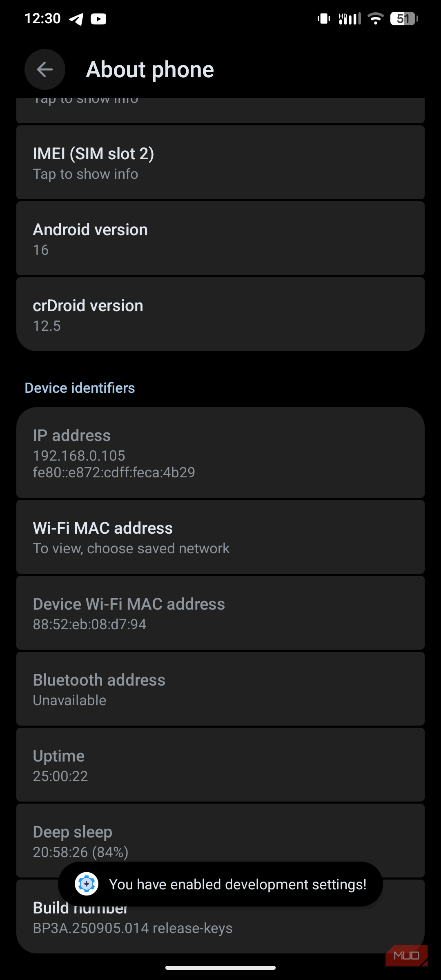Tap the vibrate mode status icon
Screen dimensions: 441x980
[324, 19]
